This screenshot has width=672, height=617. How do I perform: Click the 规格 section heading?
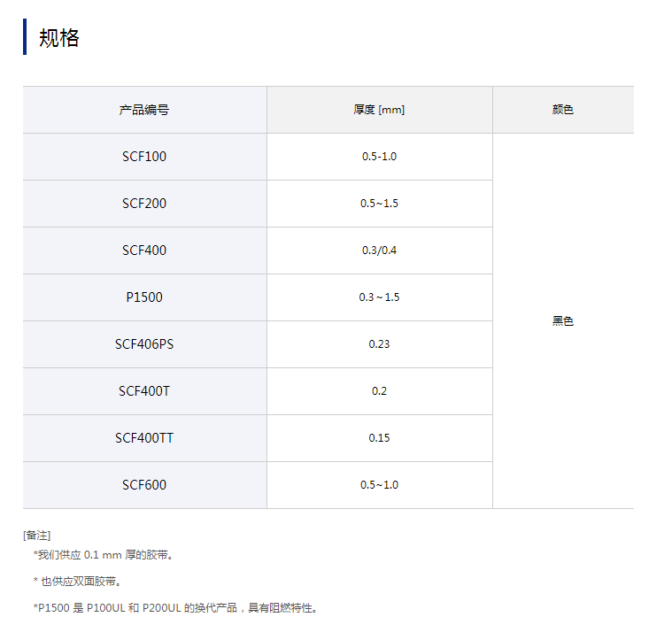(59, 38)
